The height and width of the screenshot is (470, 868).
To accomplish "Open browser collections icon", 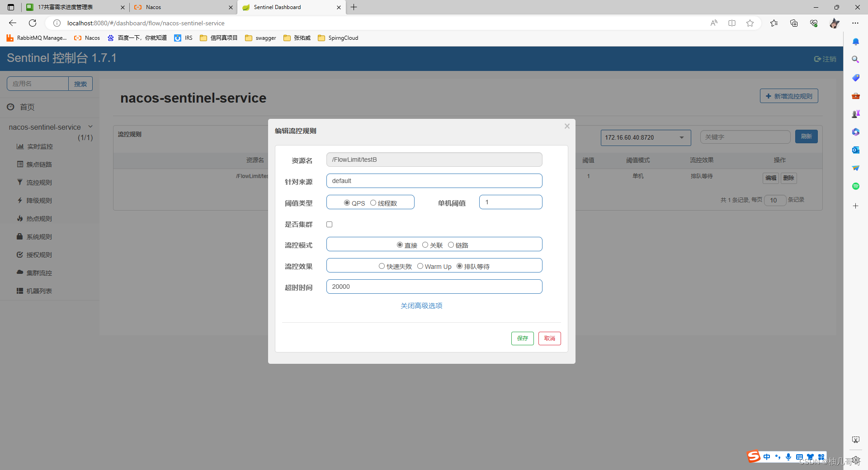I will click(794, 23).
